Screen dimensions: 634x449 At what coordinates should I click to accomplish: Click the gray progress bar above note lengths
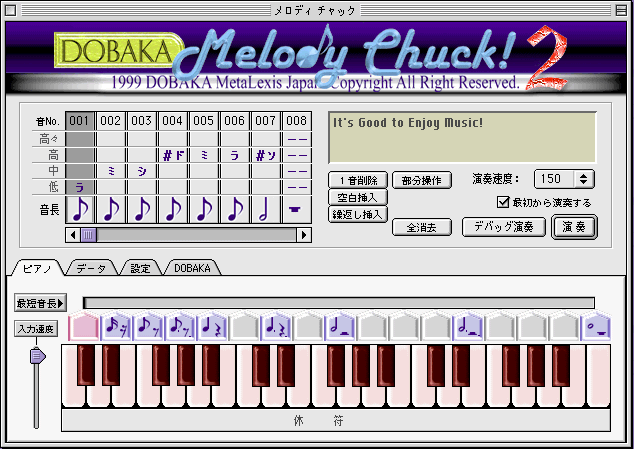coord(339,303)
